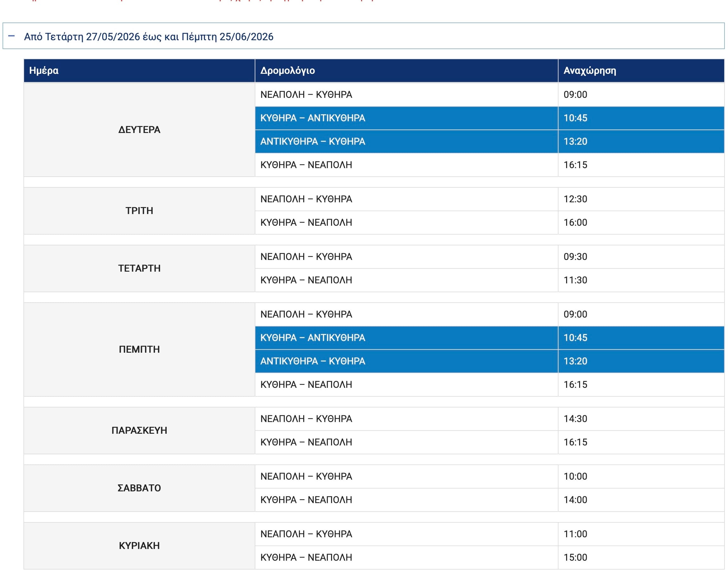Click Saturday's 14:00 departure time

click(575, 500)
